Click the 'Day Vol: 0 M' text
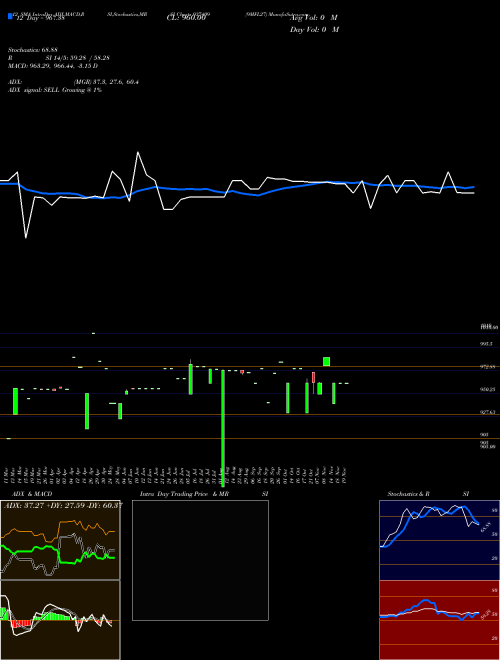 [314, 30]
